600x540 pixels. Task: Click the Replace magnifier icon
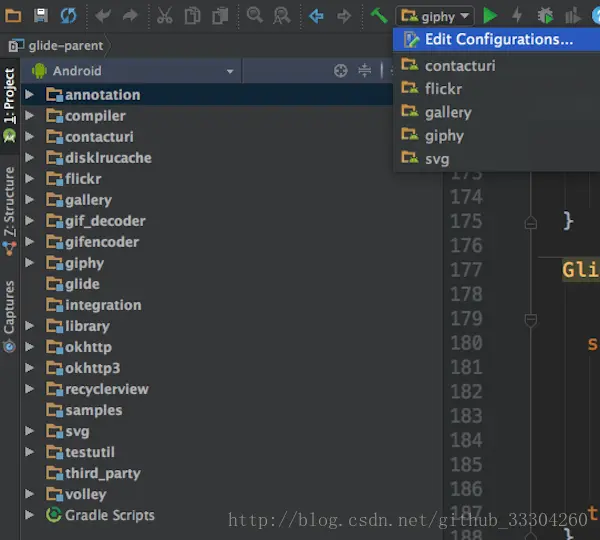(x=282, y=16)
